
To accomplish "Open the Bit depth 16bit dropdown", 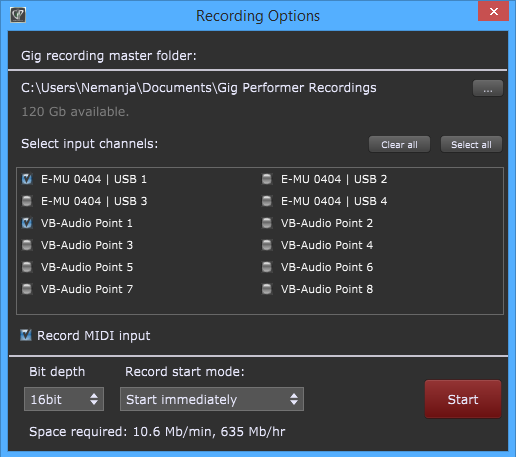I will tap(64, 399).
